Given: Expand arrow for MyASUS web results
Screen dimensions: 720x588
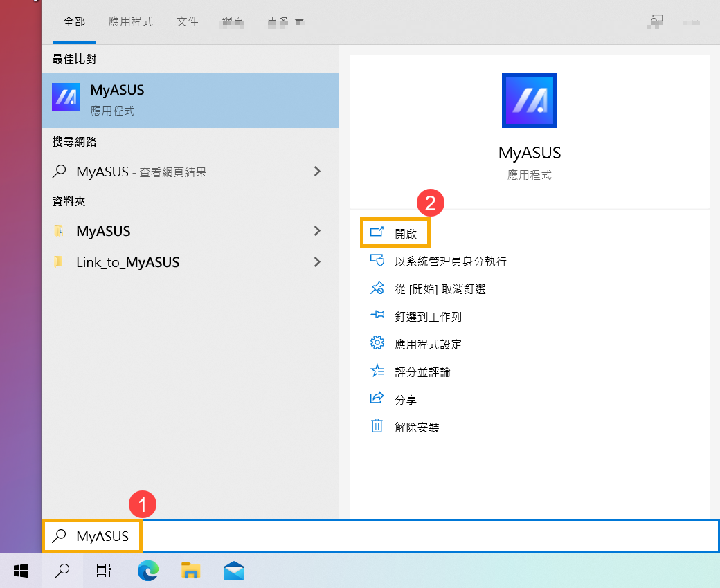Looking at the screenshot, I should (317, 172).
